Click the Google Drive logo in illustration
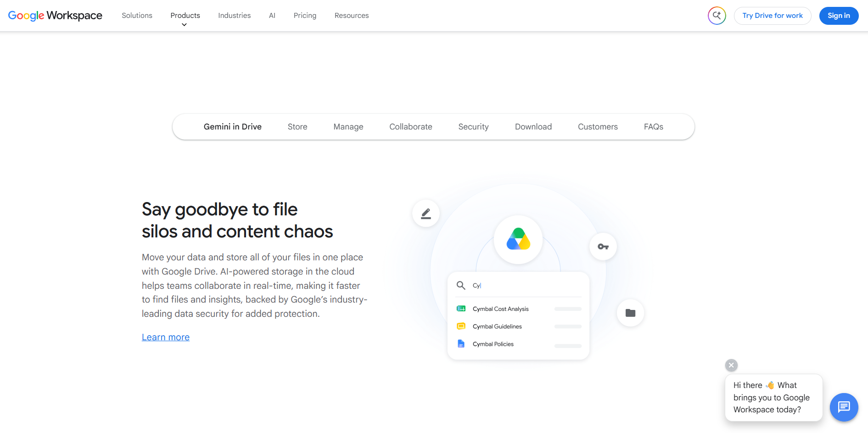This screenshot has height=433, width=868. pyautogui.click(x=518, y=239)
